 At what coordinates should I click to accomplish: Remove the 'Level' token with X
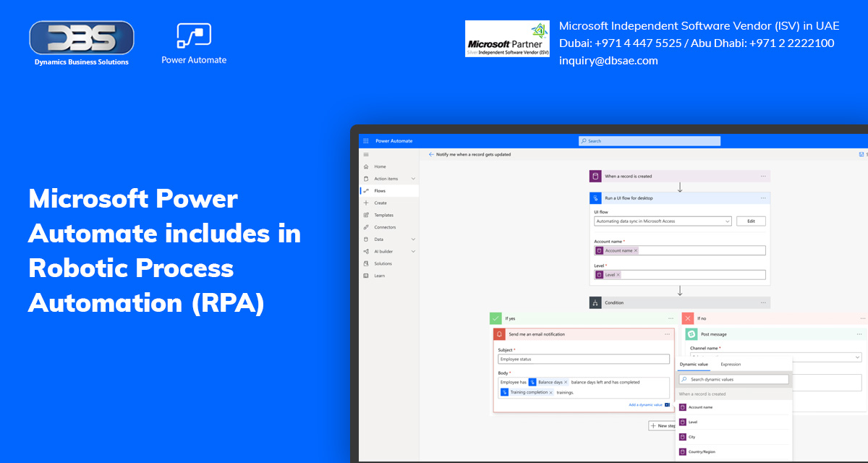tap(618, 275)
